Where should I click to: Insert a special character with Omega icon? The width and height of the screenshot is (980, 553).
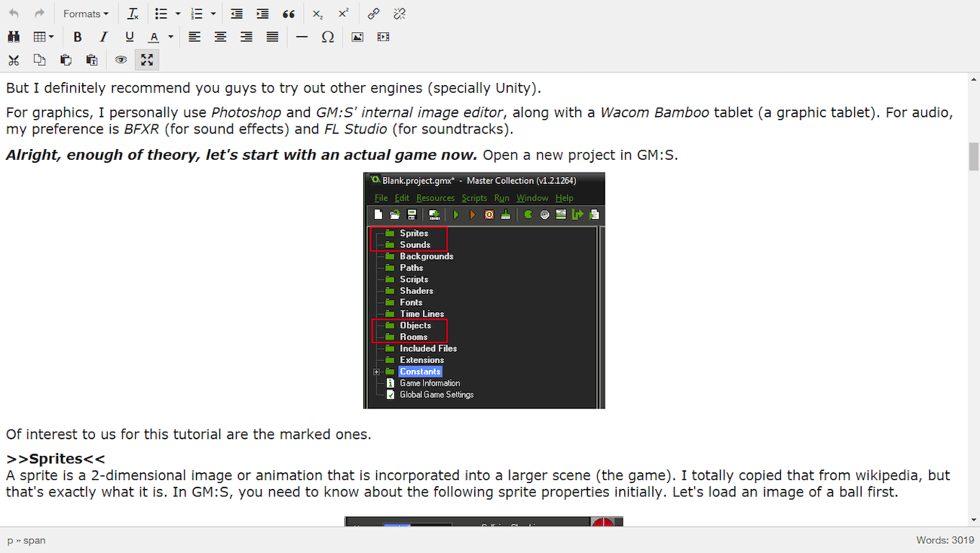[x=327, y=37]
